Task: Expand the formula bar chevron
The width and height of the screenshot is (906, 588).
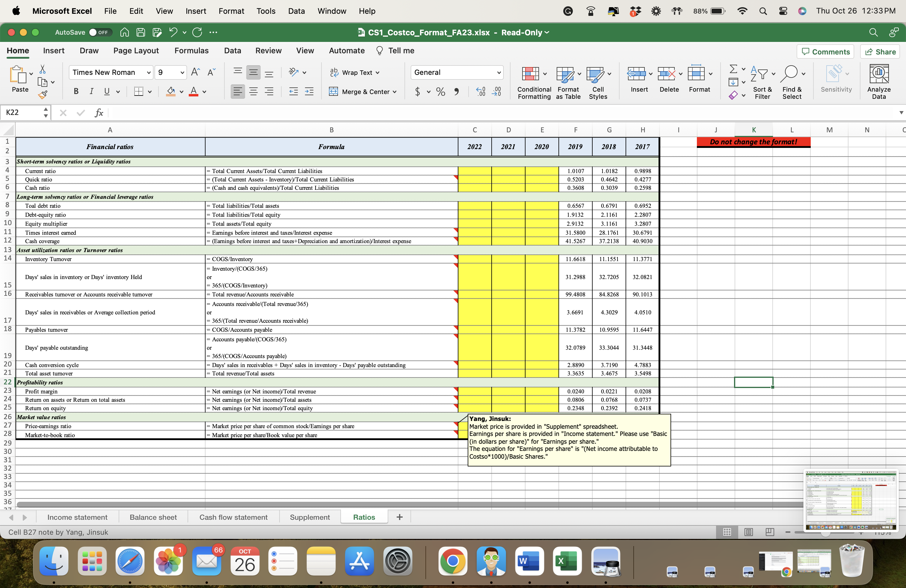Action: [x=901, y=113]
